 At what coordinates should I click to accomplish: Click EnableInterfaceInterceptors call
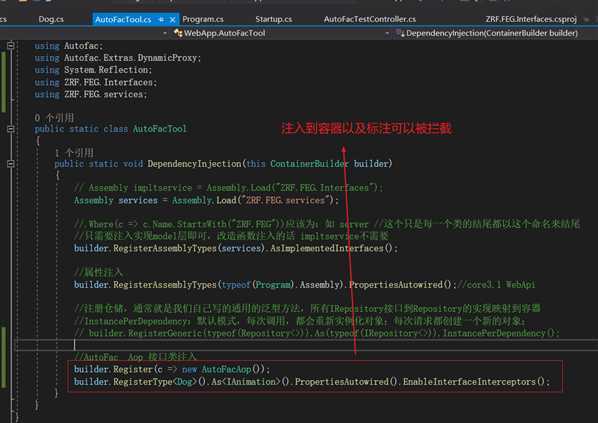[476, 381]
